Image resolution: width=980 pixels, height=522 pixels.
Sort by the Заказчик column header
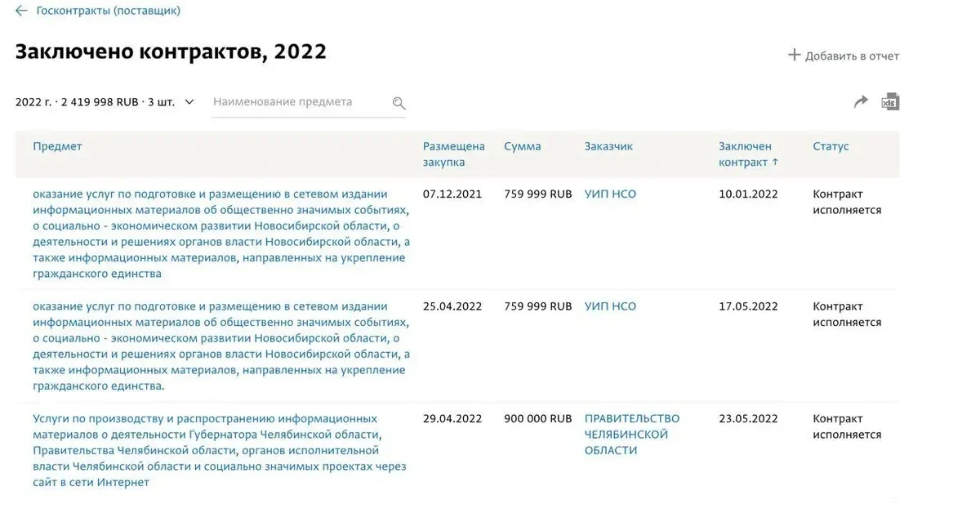click(x=608, y=146)
